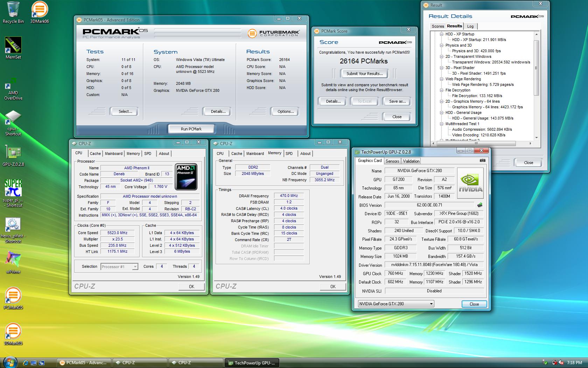
Task: Collapse the File Decryption tree node
Action: click(442, 90)
